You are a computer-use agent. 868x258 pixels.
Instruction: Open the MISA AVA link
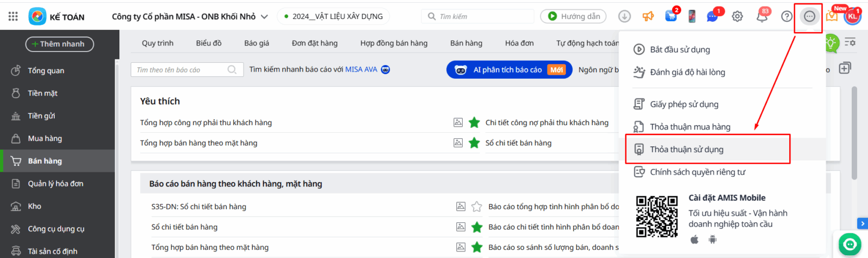pos(361,69)
